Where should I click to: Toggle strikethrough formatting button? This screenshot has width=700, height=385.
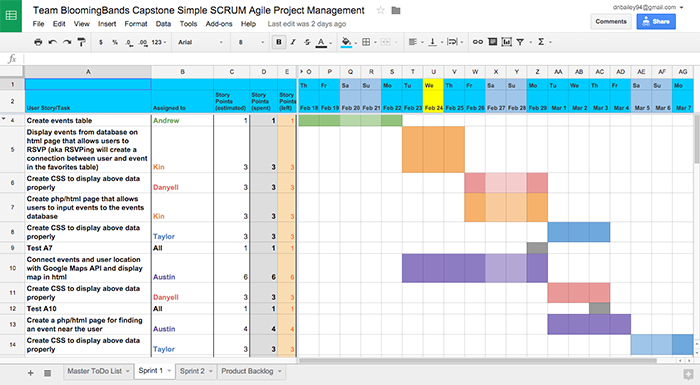[x=307, y=42]
